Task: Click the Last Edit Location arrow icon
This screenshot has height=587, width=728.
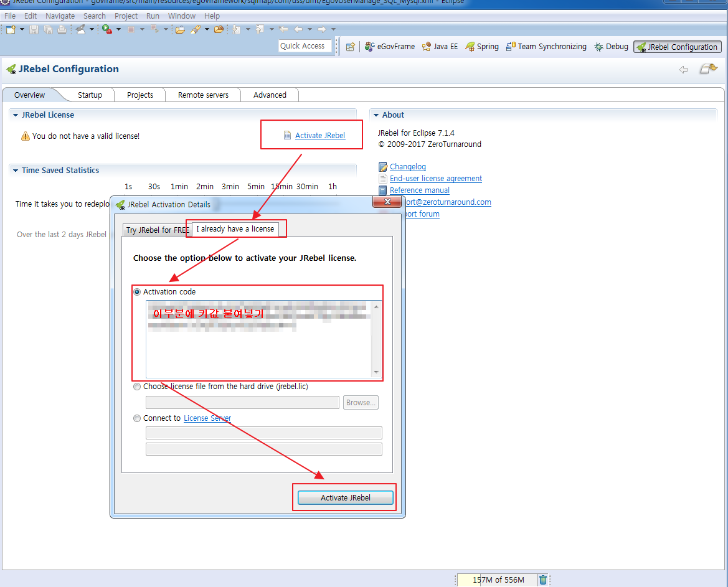Action: pos(283,29)
